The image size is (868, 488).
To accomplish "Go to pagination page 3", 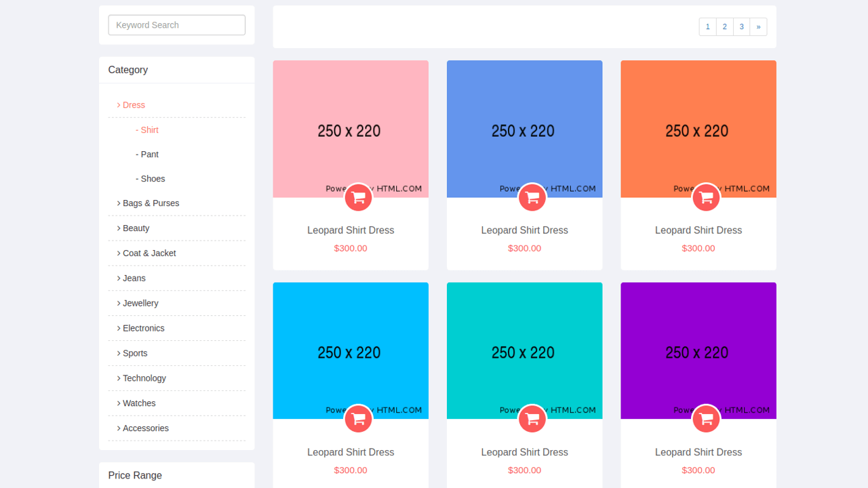I will tap(741, 26).
